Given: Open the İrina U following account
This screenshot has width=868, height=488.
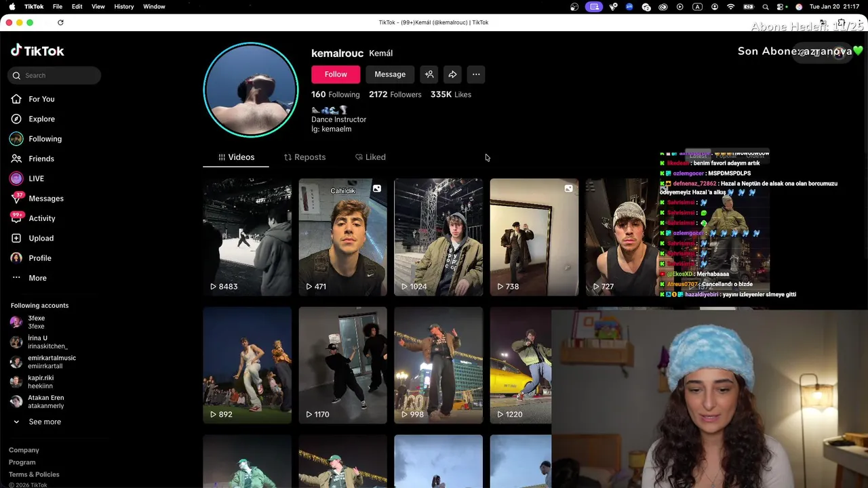Looking at the screenshot, I should click(39, 342).
